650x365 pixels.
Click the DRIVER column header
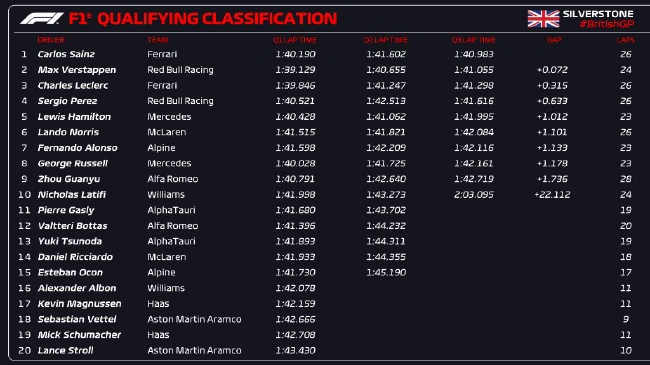[51, 40]
